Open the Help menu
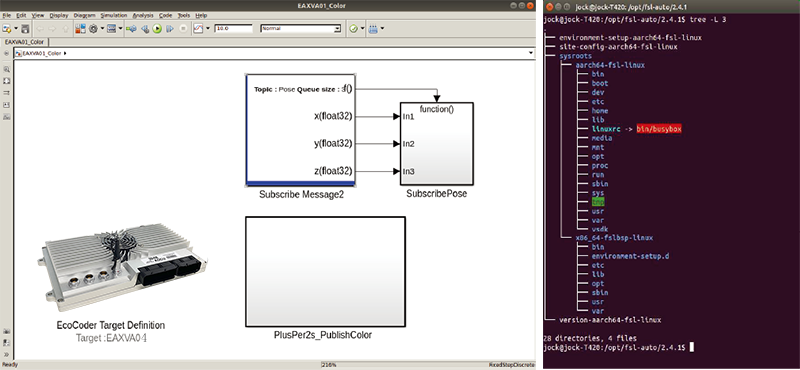Screen dimensions: 800x370 point(202,15)
